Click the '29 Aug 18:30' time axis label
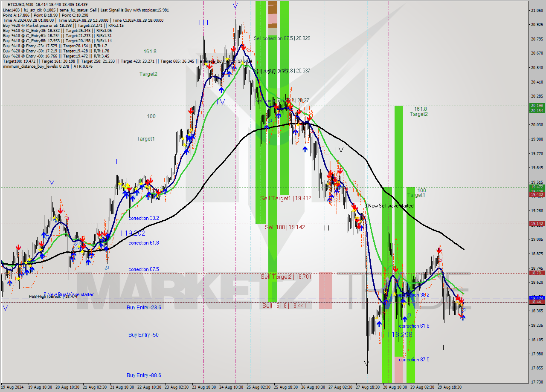 point(450,387)
